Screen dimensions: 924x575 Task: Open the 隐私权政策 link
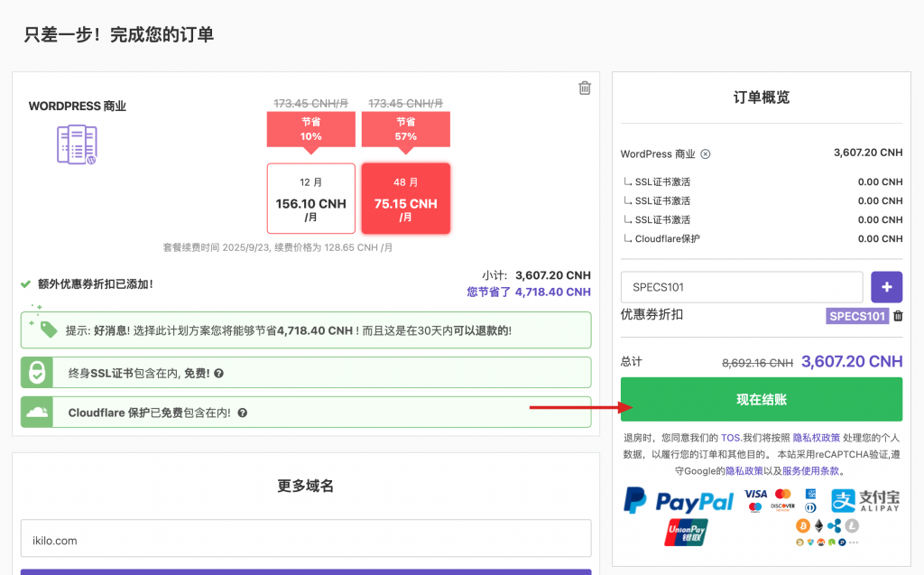click(818, 438)
